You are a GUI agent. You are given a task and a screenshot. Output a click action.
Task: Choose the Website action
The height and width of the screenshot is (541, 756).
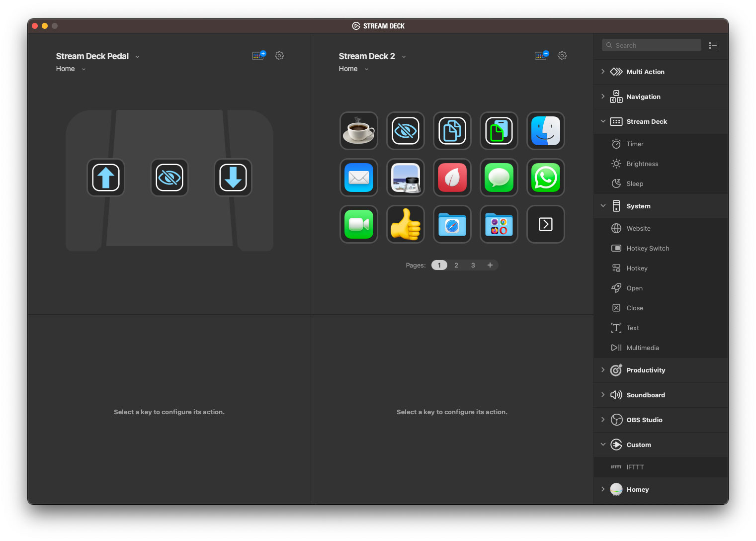[661, 228]
